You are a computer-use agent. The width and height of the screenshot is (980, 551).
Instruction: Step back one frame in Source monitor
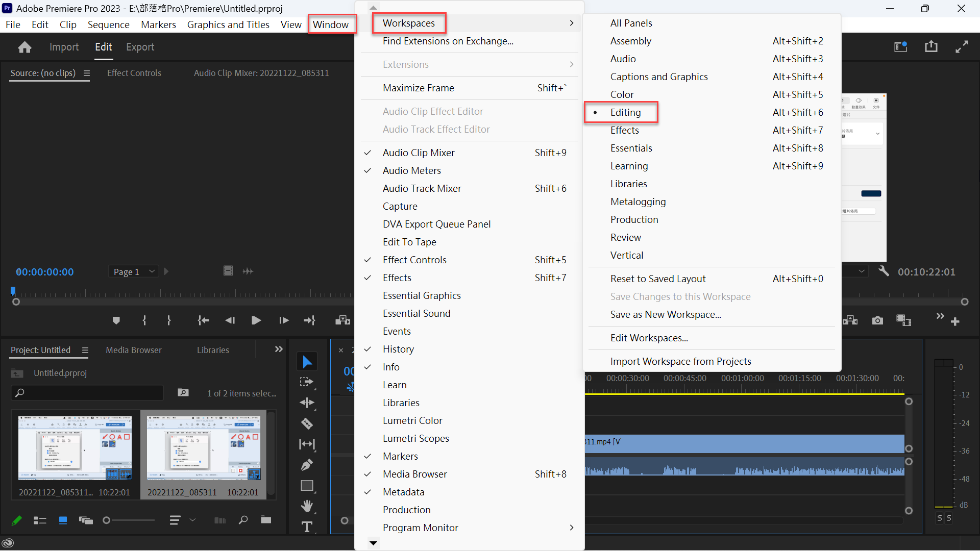(230, 320)
